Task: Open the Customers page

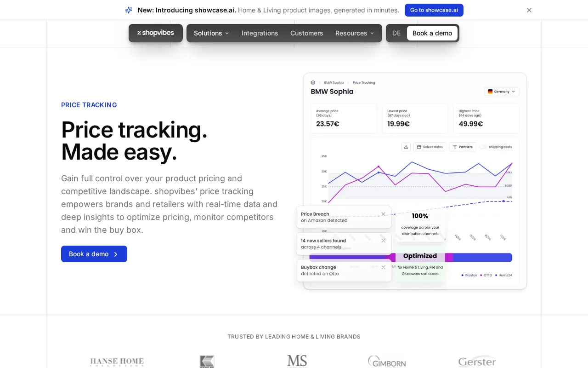Action: (307, 33)
